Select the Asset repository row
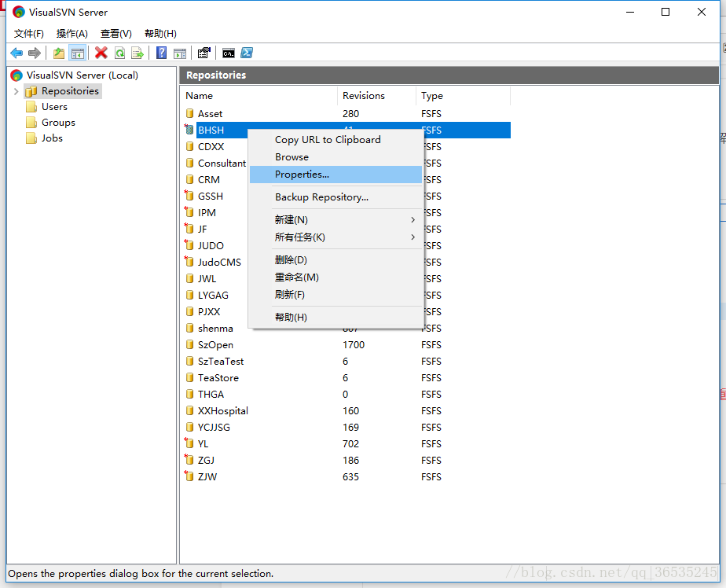The height and width of the screenshot is (588, 726). pos(347,113)
